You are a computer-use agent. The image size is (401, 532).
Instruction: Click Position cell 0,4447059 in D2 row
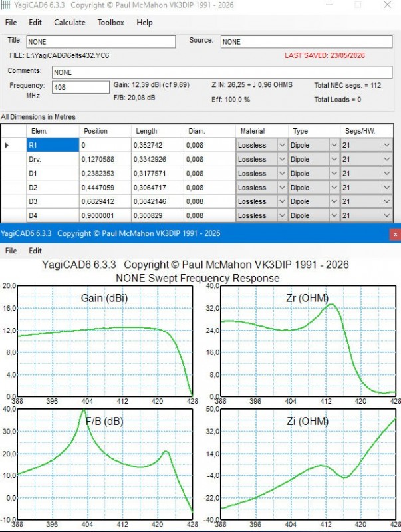105,188
